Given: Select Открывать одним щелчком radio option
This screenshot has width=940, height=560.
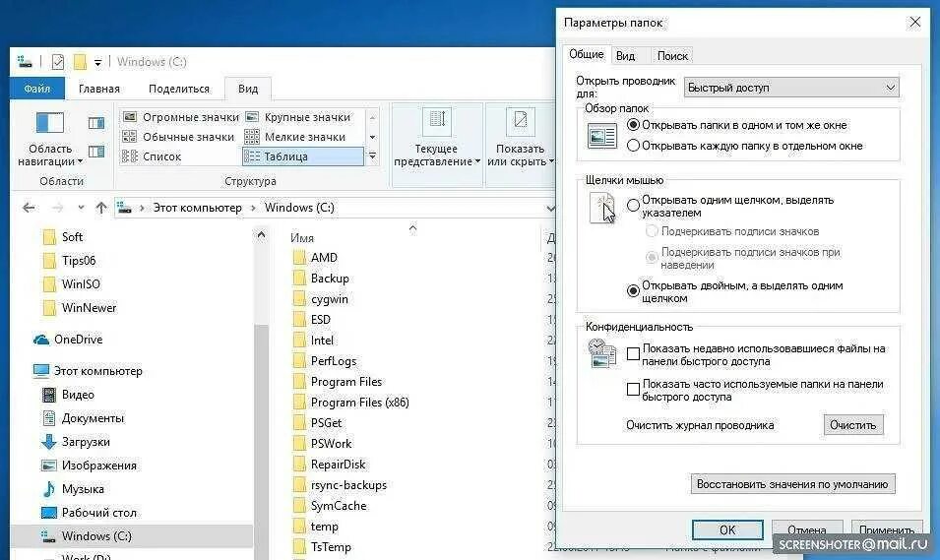Looking at the screenshot, I should [633, 205].
